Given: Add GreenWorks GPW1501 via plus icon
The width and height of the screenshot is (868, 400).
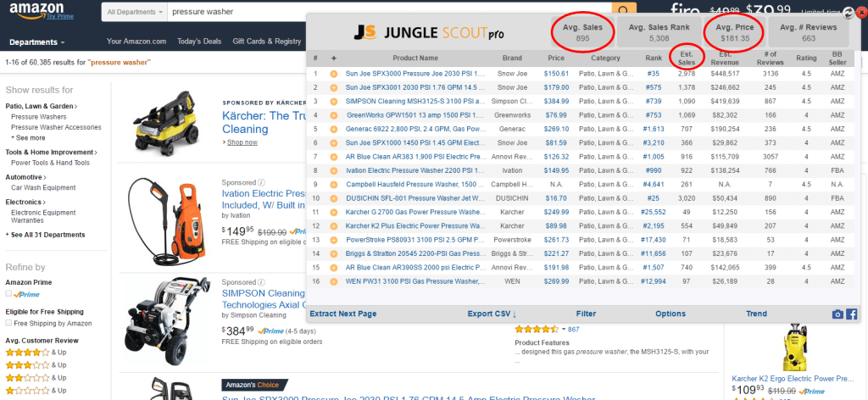Looking at the screenshot, I should 333,115.
